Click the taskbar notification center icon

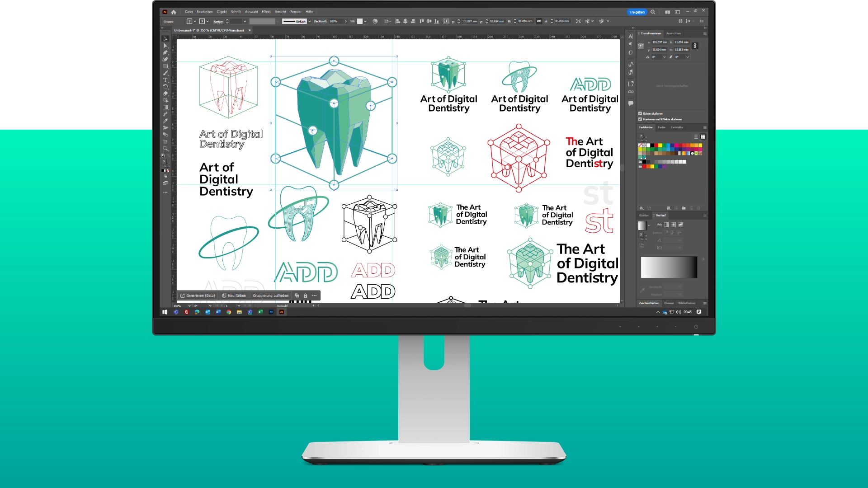coord(699,312)
